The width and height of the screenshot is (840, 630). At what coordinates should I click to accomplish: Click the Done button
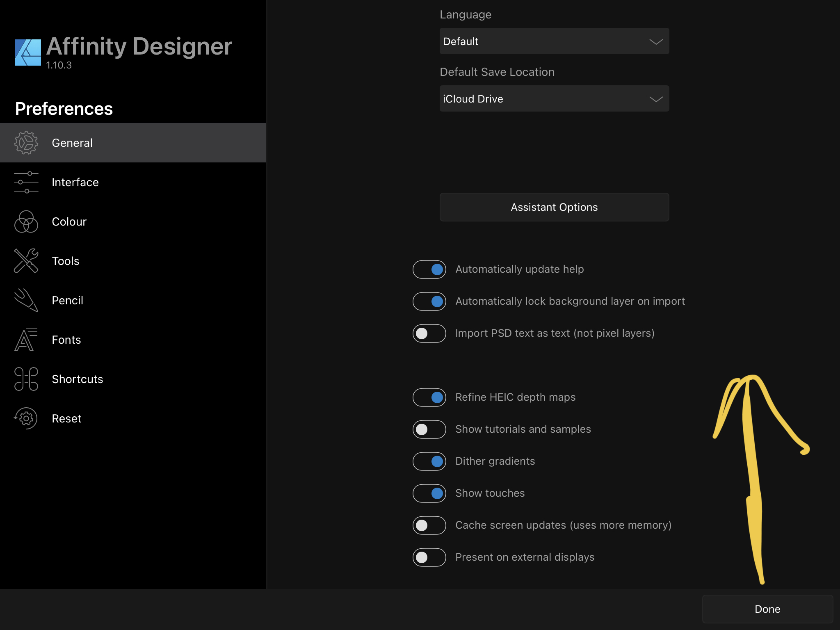(x=767, y=609)
